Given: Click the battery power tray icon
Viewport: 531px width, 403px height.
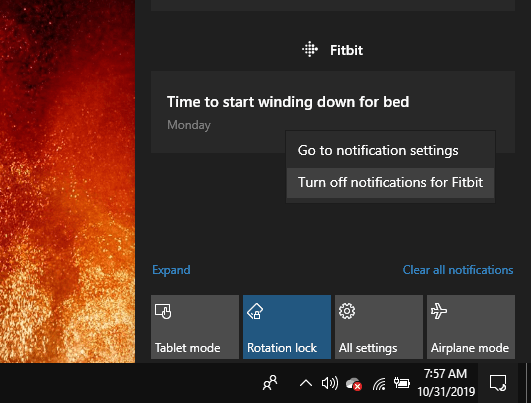Looking at the screenshot, I should pyautogui.click(x=402, y=383).
